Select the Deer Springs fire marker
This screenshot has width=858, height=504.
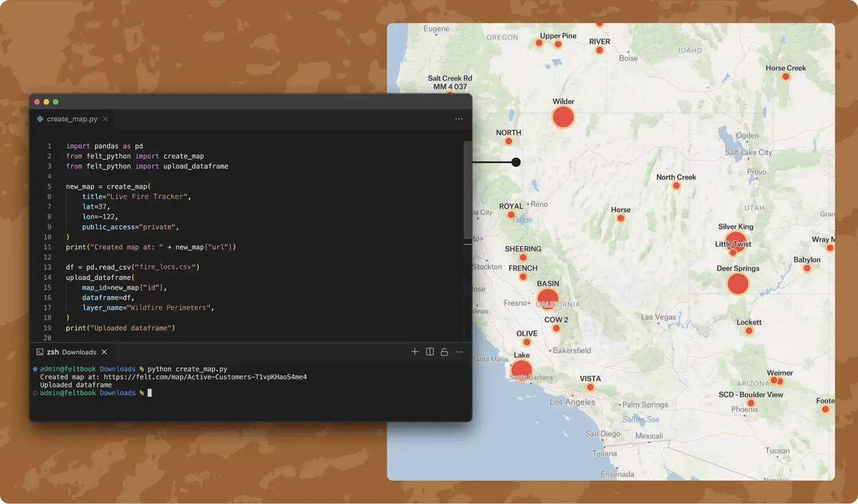coord(738,284)
